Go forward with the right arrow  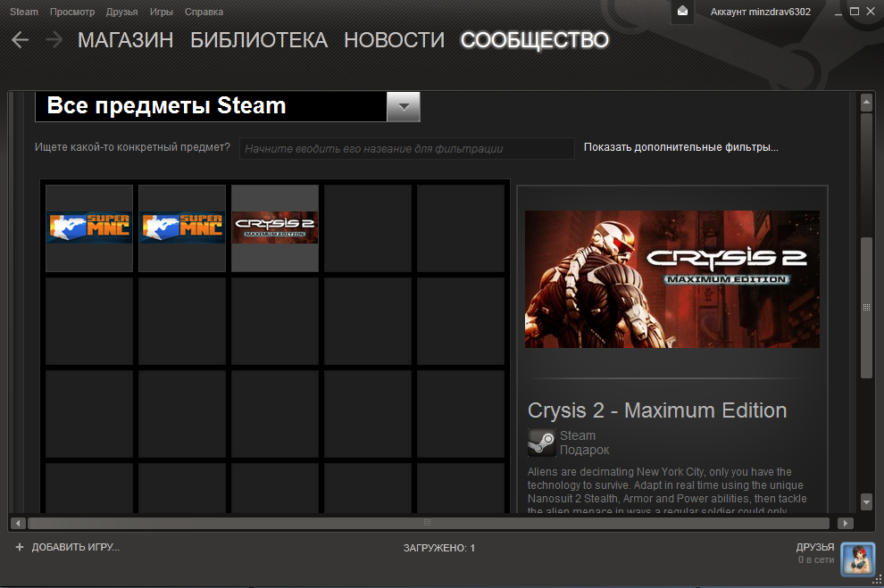pyautogui.click(x=54, y=40)
